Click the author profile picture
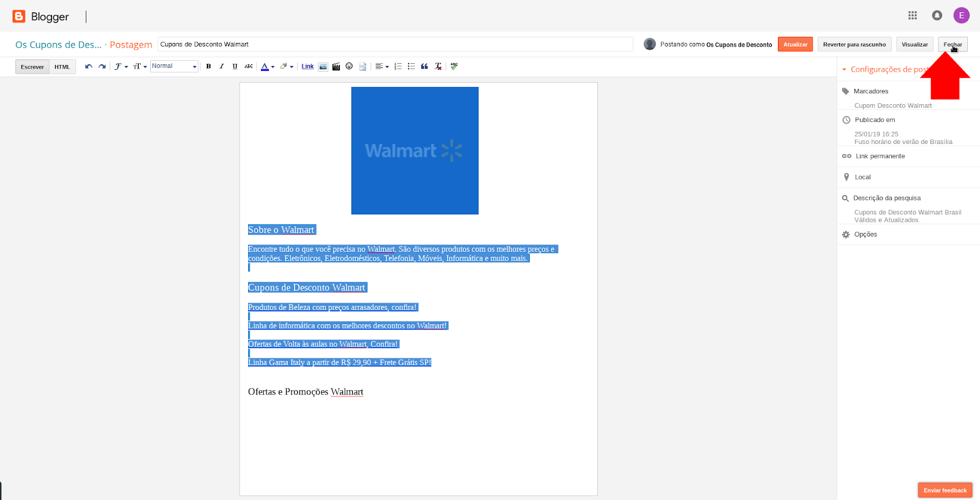 [650, 44]
